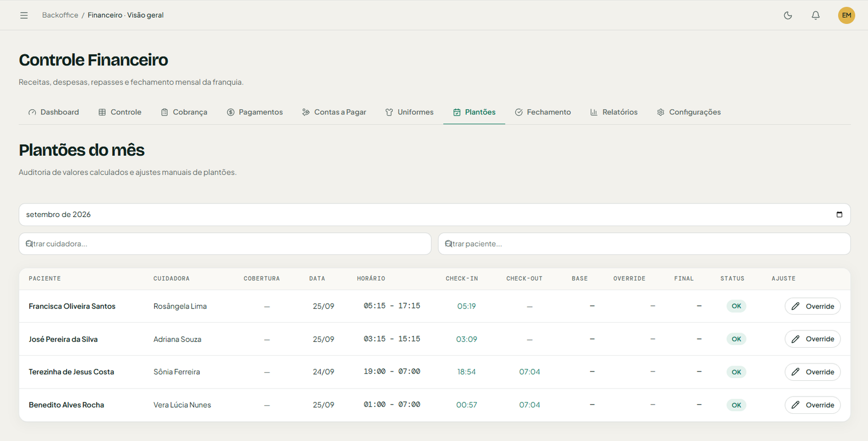
Task: Select caregiver name Vera Lúcia Nunes
Action: 182,405
